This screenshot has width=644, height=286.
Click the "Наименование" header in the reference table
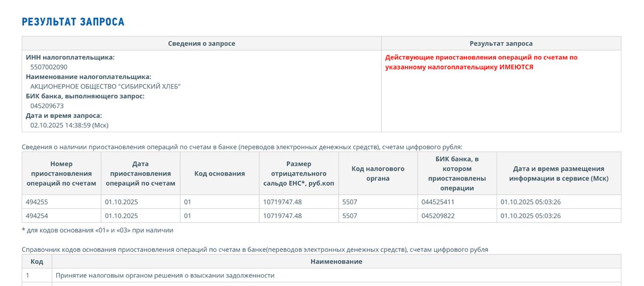coord(336,261)
